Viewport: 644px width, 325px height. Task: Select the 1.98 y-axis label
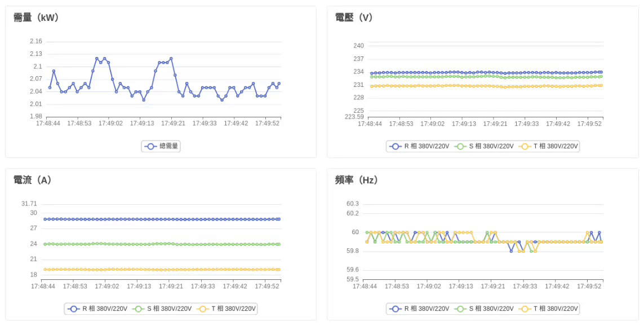point(35,116)
